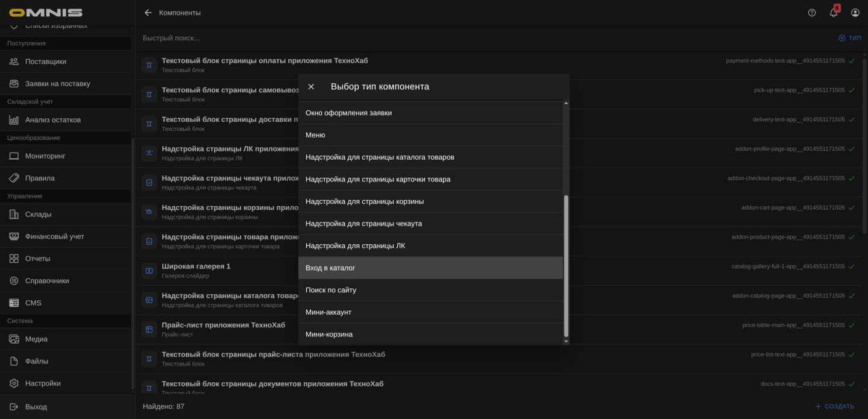Open Широкая галерея 1 component row

pos(196,266)
